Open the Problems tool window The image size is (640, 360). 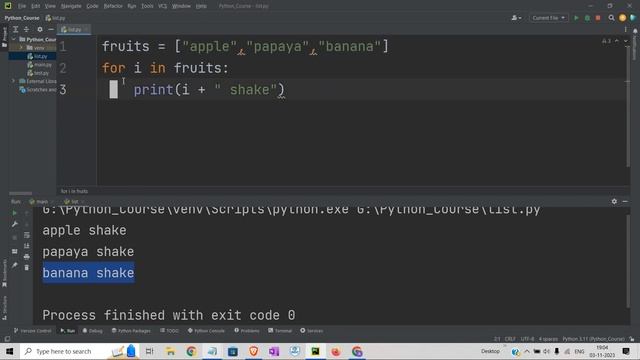(x=247, y=331)
